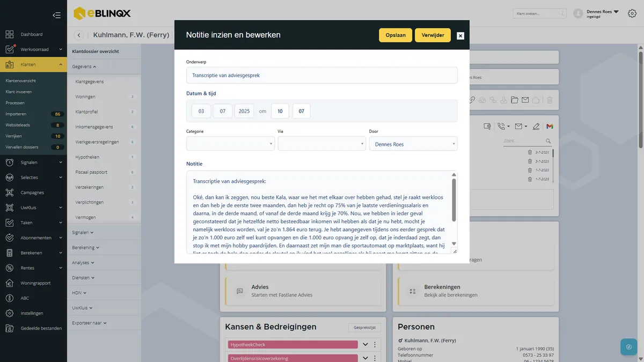Image resolution: width=644 pixels, height=362 pixels.
Task: Open the Via dropdown
Action: pos(321,144)
